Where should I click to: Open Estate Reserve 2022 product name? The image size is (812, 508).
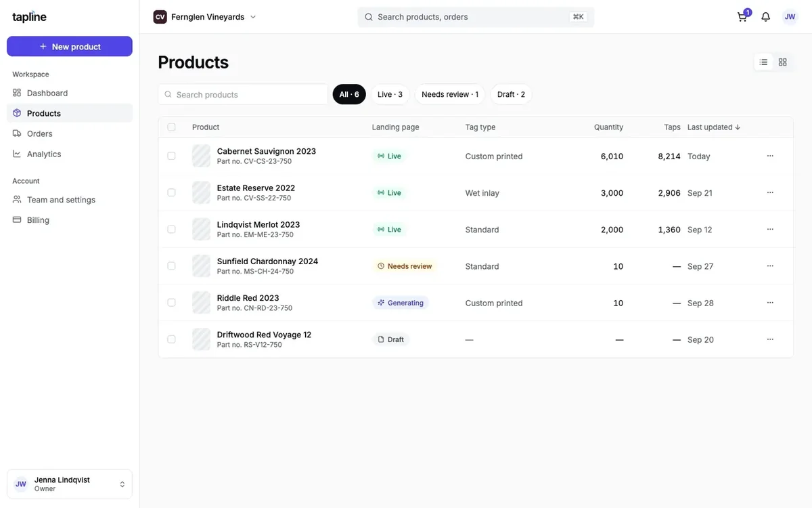(256, 188)
